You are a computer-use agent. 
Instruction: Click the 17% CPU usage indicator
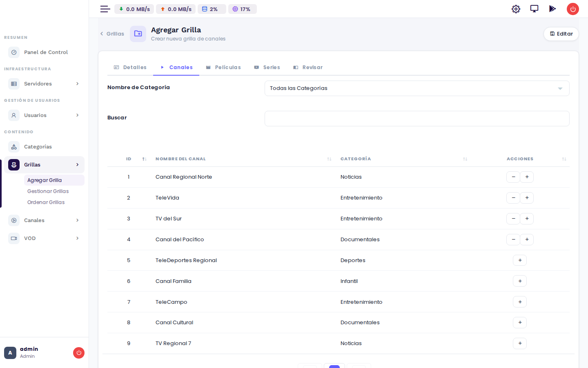(243, 9)
